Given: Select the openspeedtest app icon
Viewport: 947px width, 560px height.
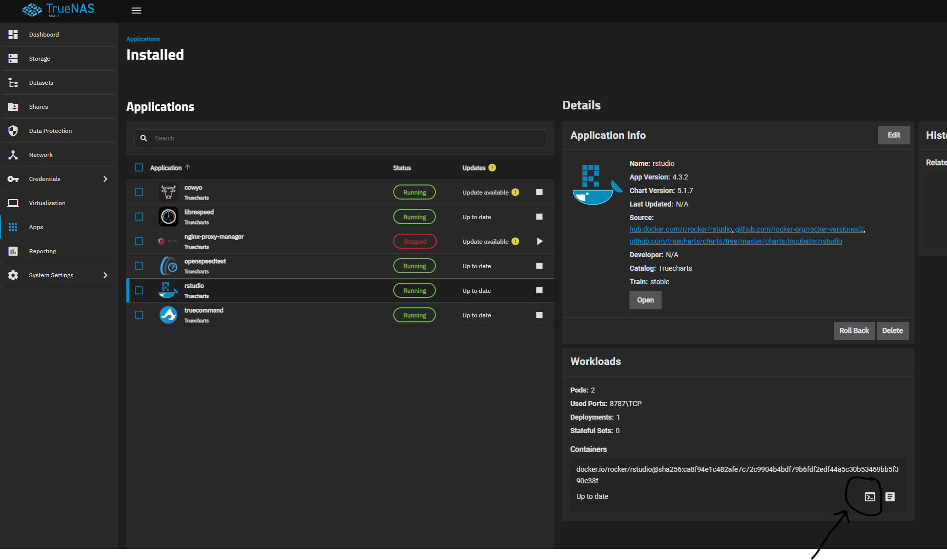Looking at the screenshot, I should pos(169,266).
